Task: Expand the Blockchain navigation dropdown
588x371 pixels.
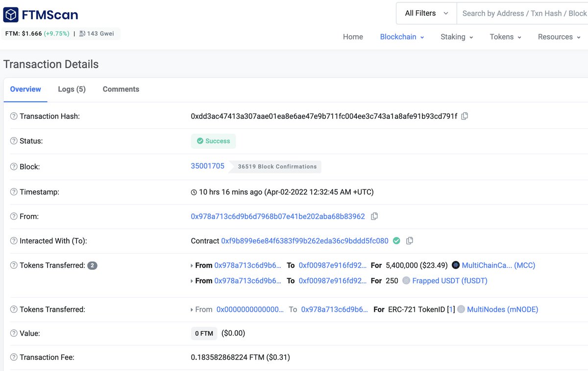Action: [x=401, y=37]
